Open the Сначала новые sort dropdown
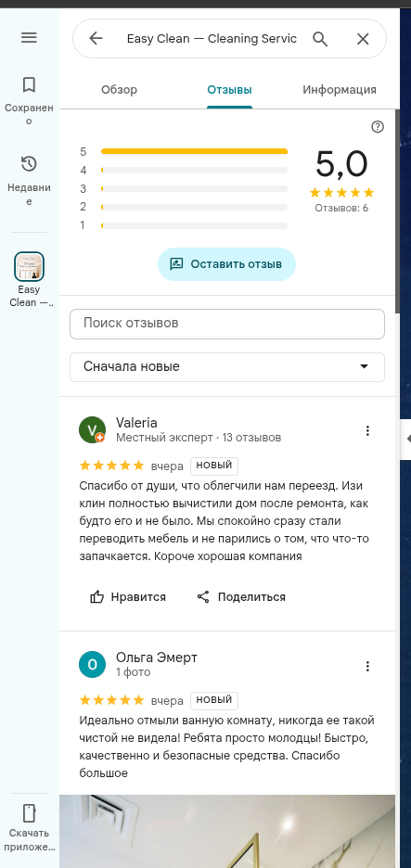This screenshot has width=411, height=868. click(x=227, y=367)
